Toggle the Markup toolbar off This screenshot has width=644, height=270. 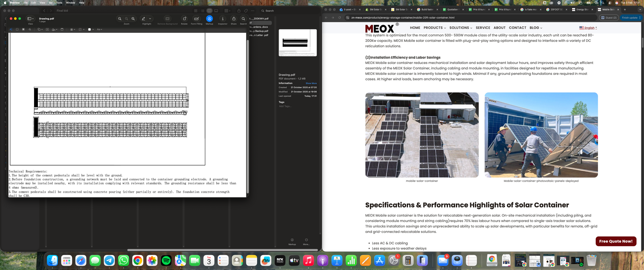pyautogui.click(x=209, y=19)
